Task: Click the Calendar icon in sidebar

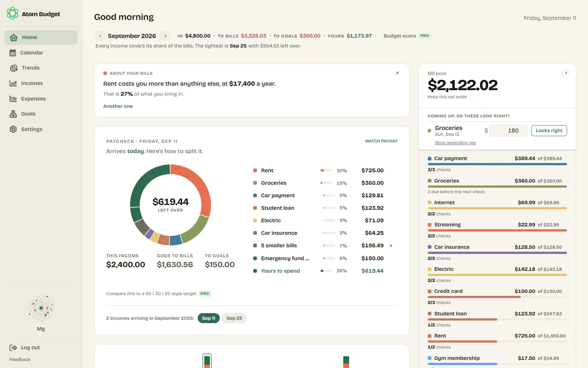Action: pos(13,53)
